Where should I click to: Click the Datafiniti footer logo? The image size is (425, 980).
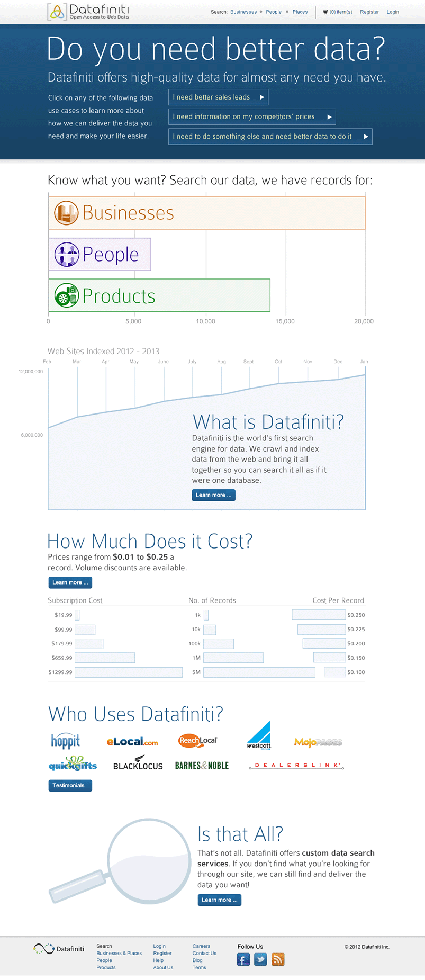[59, 949]
